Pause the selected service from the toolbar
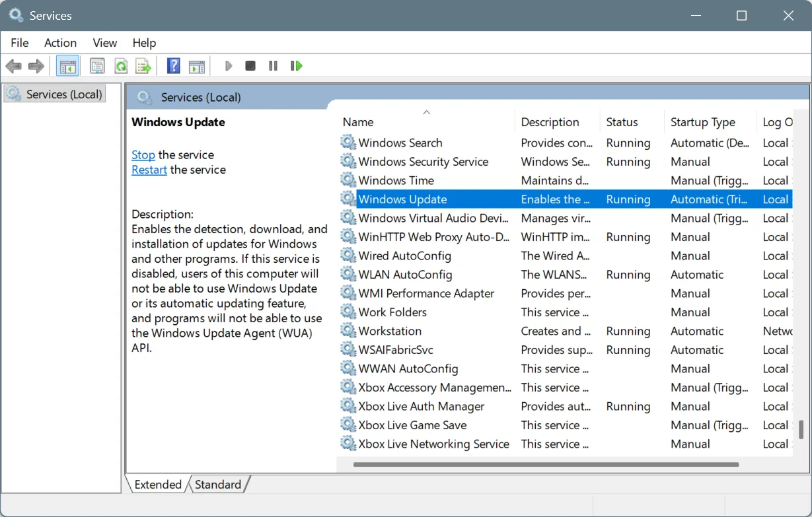 point(273,65)
